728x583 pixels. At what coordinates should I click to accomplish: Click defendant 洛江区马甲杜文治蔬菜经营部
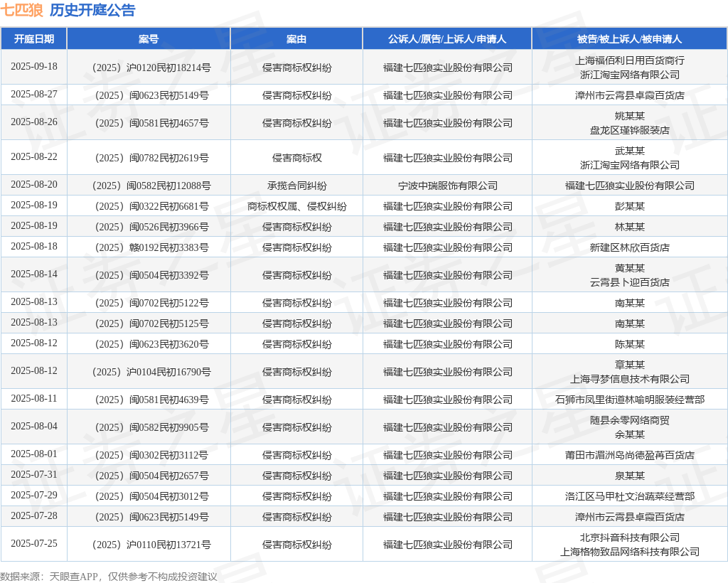click(630, 497)
